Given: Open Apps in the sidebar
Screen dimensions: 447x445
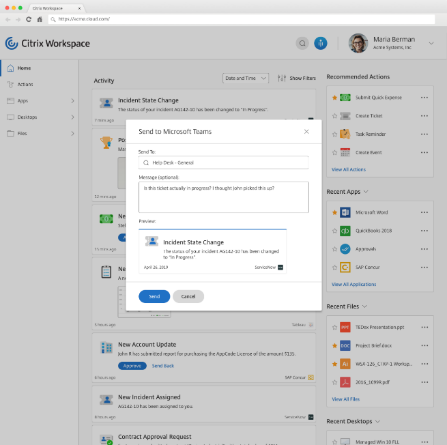Looking at the screenshot, I should point(23,101).
